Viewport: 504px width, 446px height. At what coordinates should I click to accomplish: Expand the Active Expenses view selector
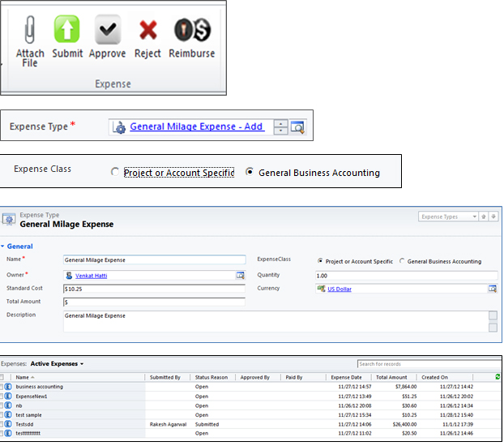coord(81,364)
